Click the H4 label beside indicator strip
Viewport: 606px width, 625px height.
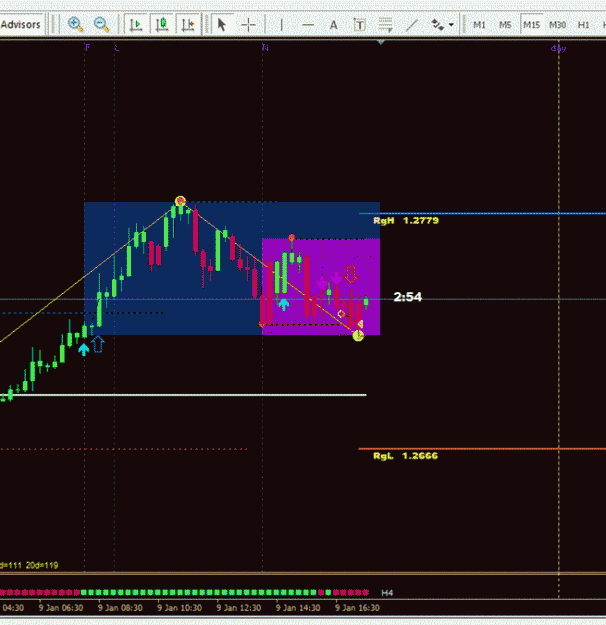coord(387,593)
